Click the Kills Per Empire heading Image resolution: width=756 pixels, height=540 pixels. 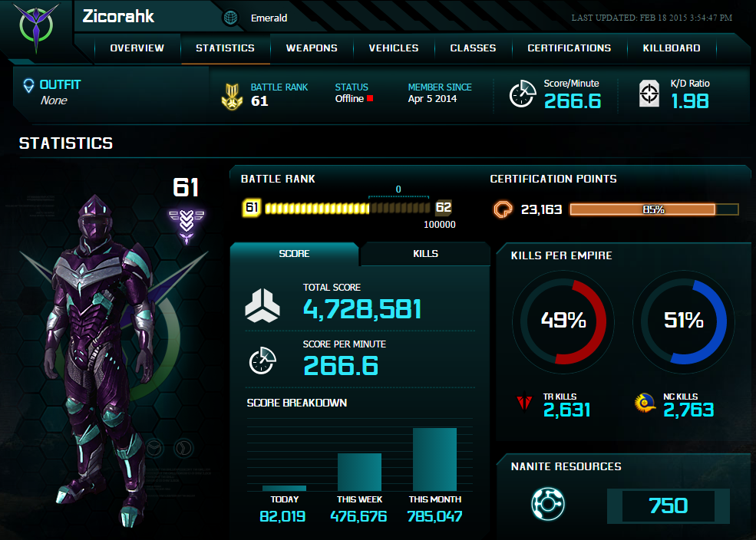561,255
